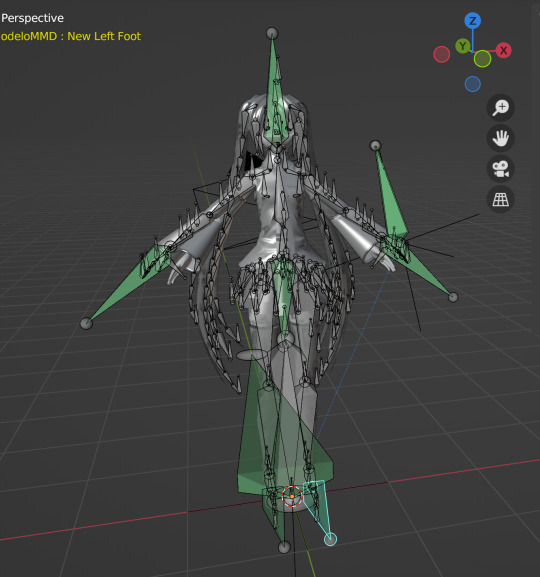Click the blue Z axis on the gizmo

tap(473, 21)
